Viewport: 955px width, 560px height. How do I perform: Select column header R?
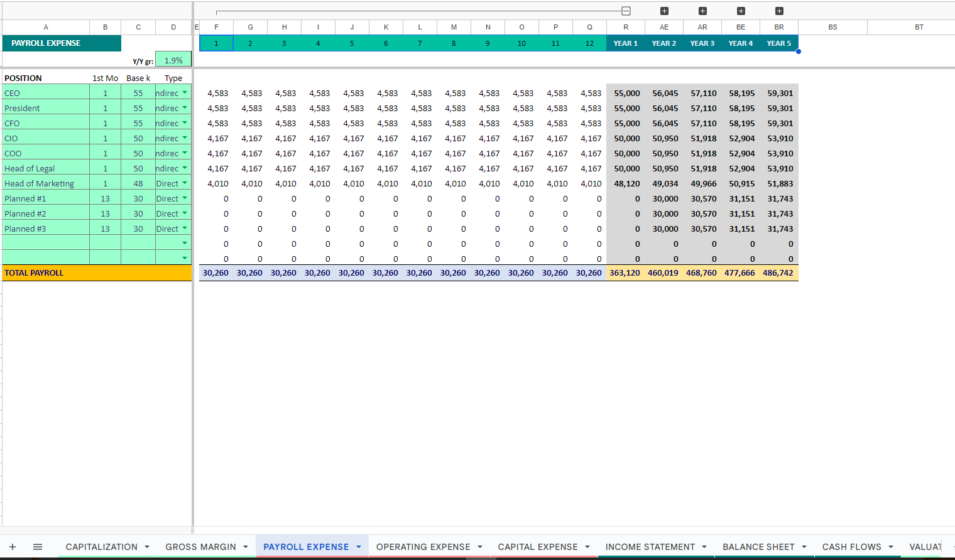625,27
